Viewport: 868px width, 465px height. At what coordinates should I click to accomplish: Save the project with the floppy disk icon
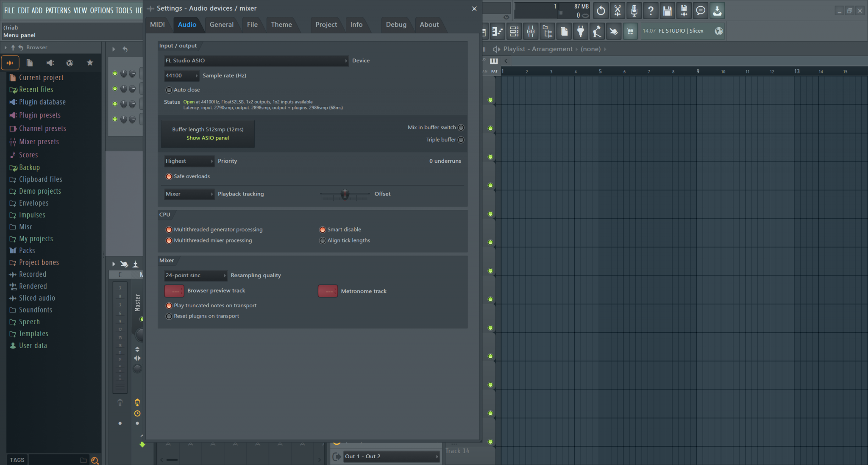[667, 11]
